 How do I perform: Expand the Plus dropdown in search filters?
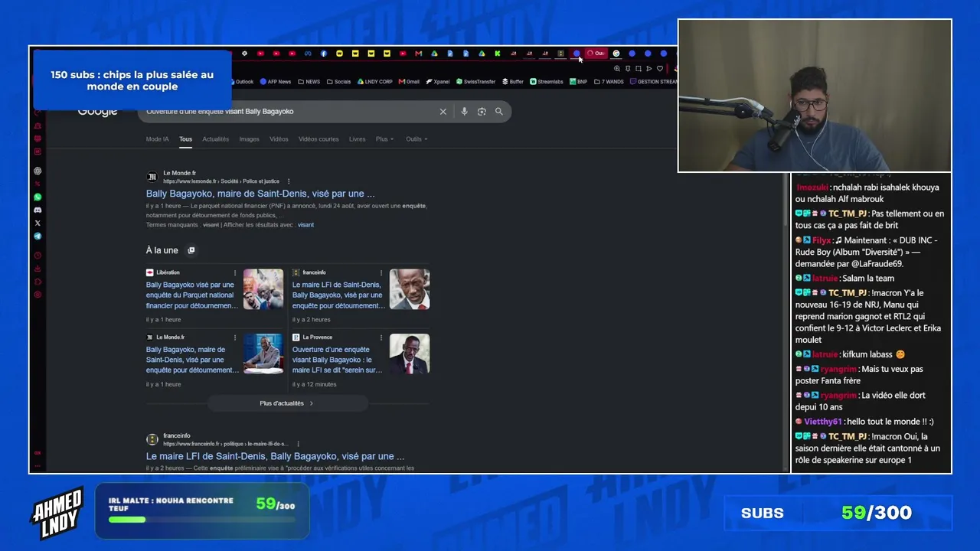click(x=384, y=139)
